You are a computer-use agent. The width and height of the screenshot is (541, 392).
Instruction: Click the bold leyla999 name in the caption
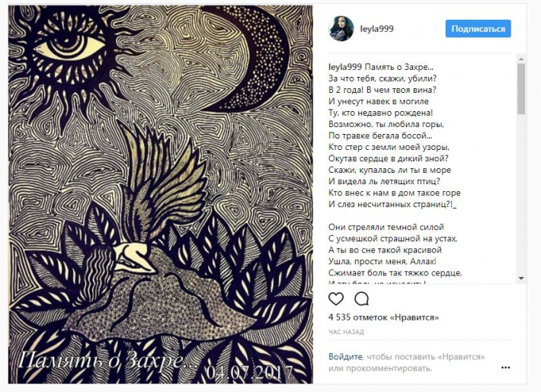[344, 67]
